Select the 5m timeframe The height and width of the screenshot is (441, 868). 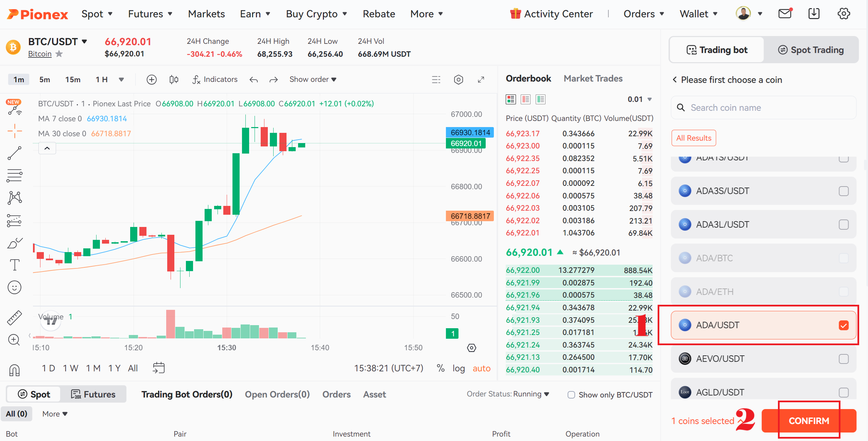45,80
